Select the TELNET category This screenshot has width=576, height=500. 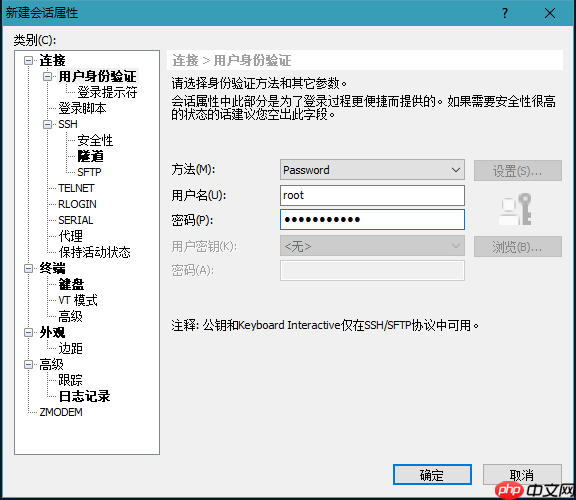click(76, 188)
